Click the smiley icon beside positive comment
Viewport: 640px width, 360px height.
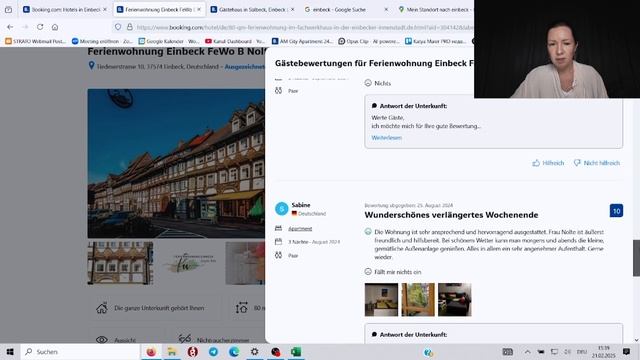(x=368, y=231)
